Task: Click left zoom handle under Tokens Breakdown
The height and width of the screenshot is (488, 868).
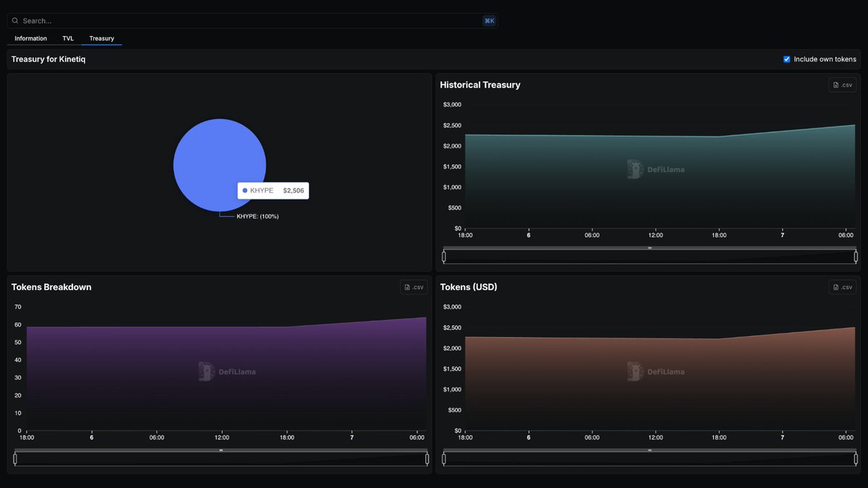Action: 15,459
